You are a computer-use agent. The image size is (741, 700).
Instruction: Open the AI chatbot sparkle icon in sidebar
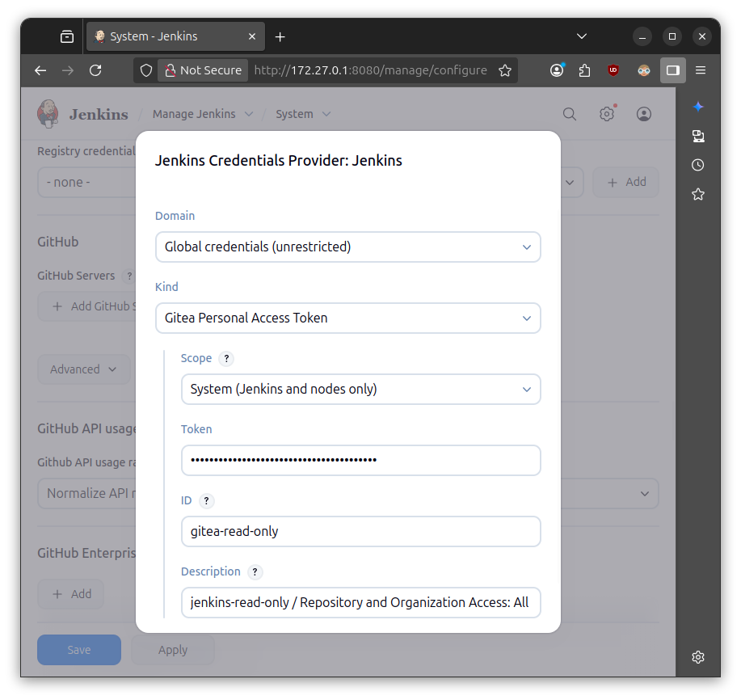pos(698,107)
